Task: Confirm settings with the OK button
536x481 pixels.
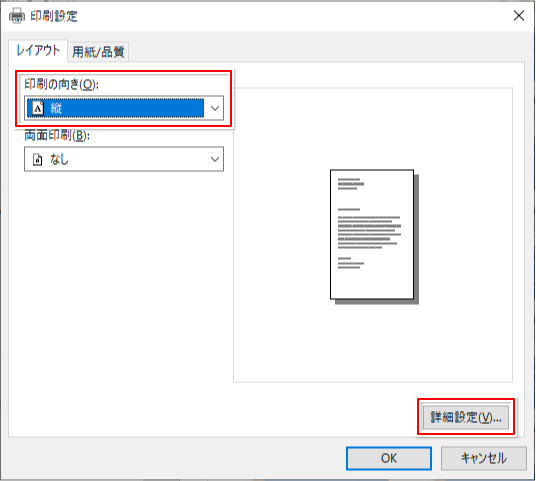Action: click(389, 458)
